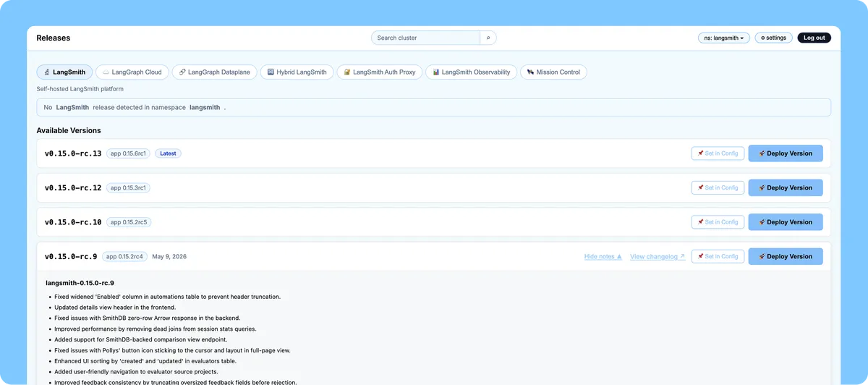
Task: Click the rocket icon for v0.15.0-rc.13 deploy
Action: click(x=762, y=153)
